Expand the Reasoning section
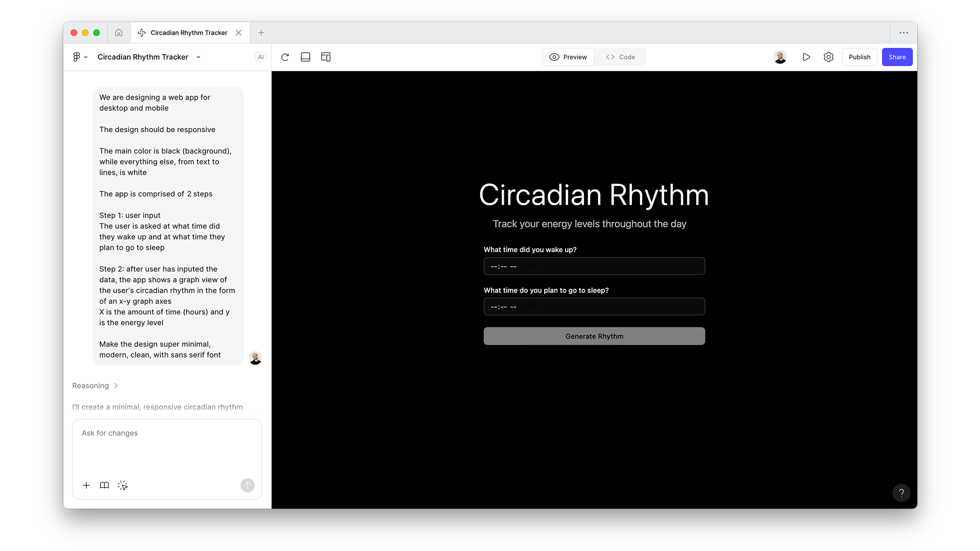Image resolution: width=980 pixels, height=551 pixels. (x=95, y=386)
